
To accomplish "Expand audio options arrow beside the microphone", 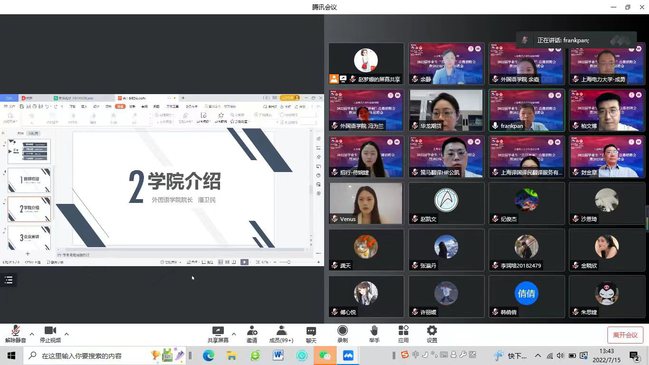I will point(32,334).
